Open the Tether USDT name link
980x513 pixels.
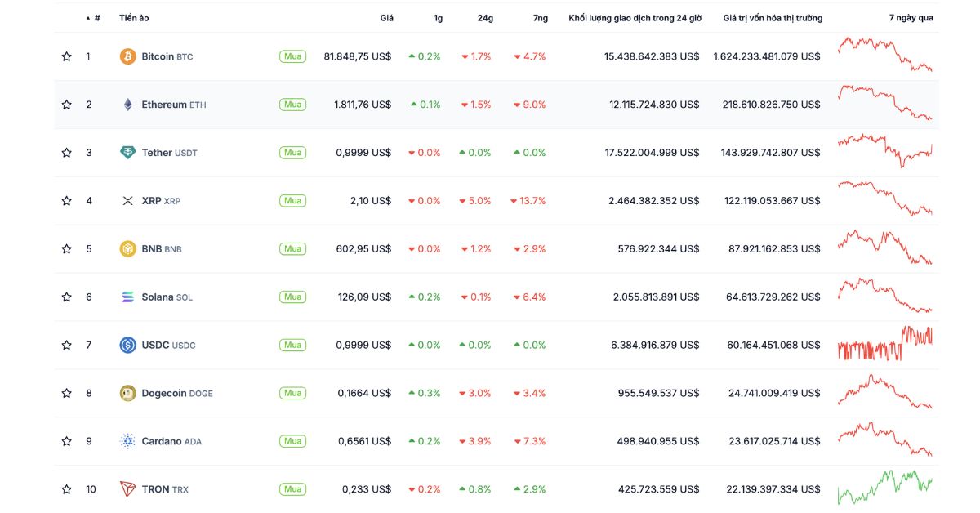170,153
